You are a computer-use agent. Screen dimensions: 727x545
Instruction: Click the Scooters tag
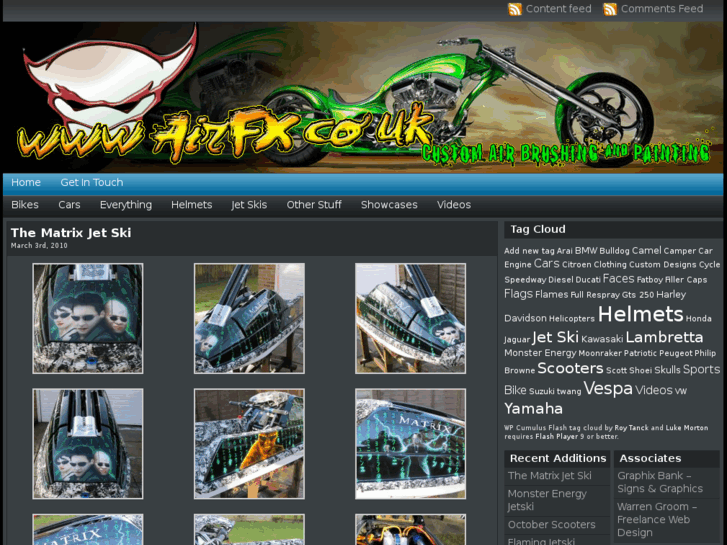click(x=570, y=369)
